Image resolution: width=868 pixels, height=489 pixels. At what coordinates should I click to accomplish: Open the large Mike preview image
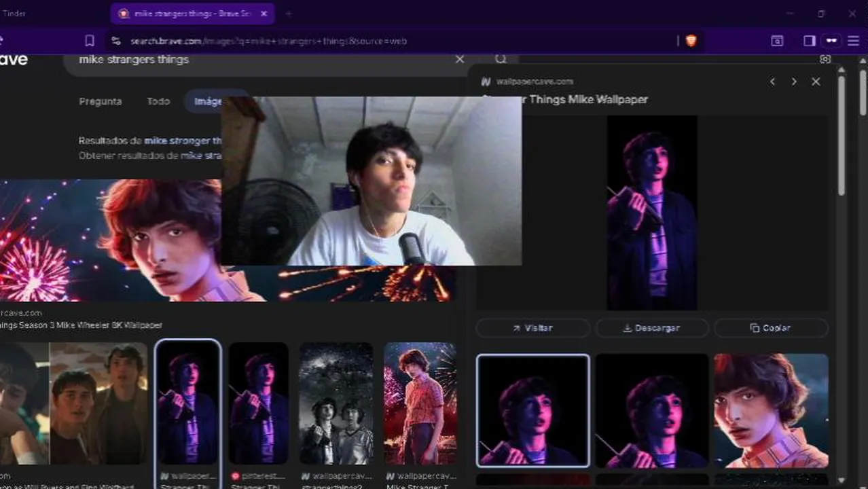pos(652,213)
